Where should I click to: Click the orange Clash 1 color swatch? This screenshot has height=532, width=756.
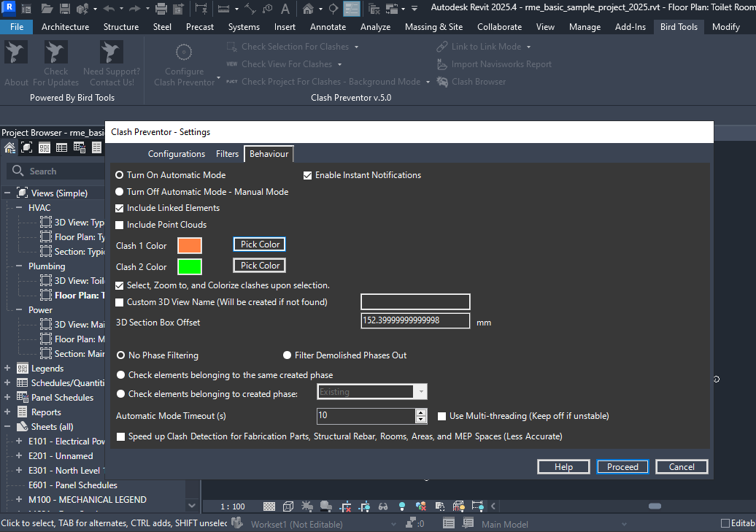[190, 245]
